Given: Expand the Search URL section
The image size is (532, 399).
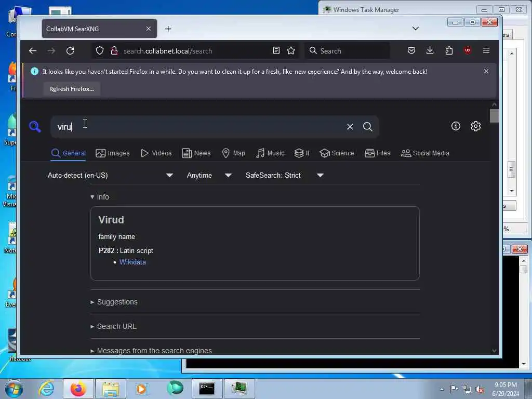Looking at the screenshot, I should click(x=113, y=326).
